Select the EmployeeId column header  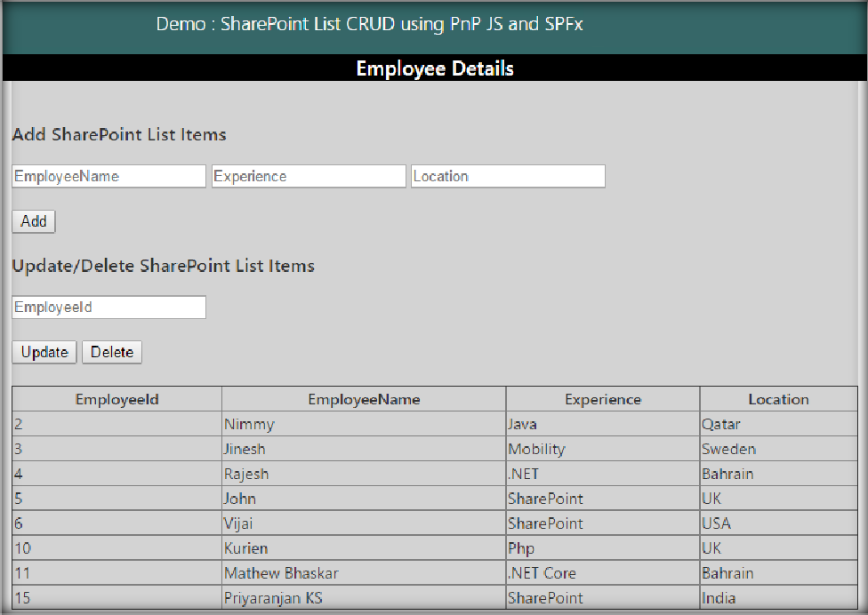pos(117,399)
